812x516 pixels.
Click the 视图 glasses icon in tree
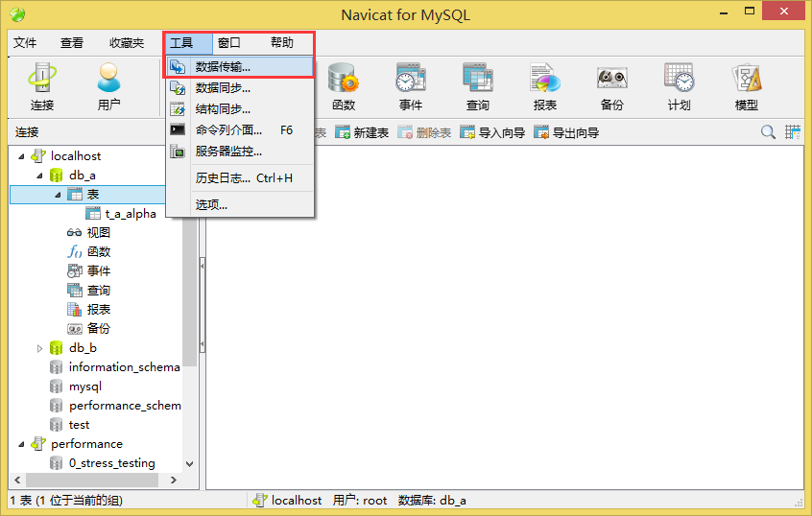coord(74,232)
